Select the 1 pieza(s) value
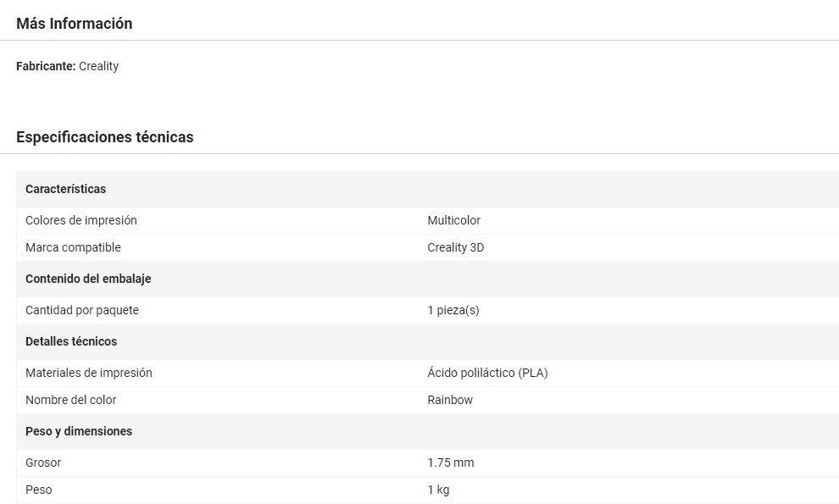 [x=453, y=310]
